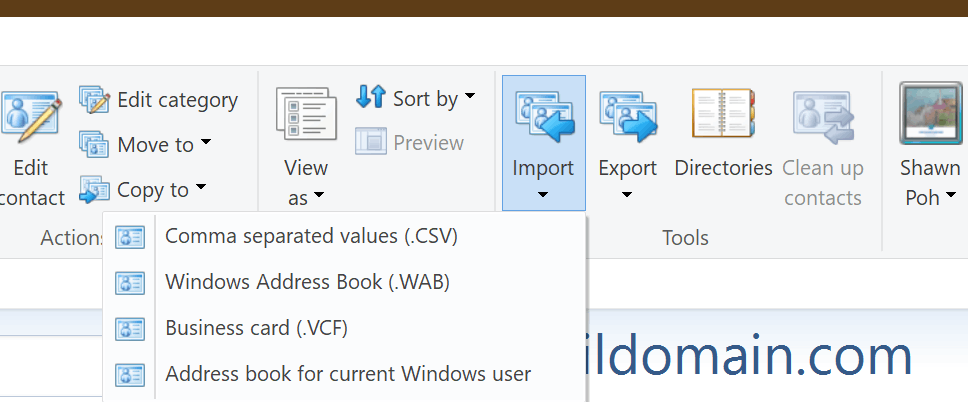Click the Tools group label
The width and height of the screenshot is (968, 402).
pyautogui.click(x=685, y=238)
